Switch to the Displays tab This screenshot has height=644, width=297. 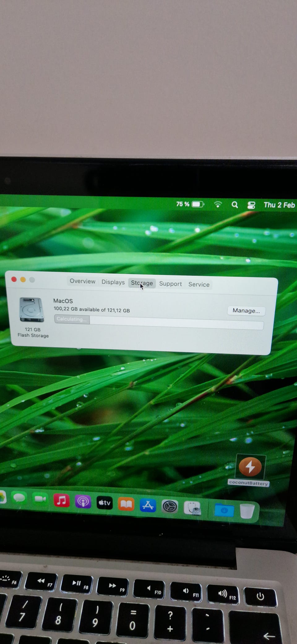[x=113, y=282]
